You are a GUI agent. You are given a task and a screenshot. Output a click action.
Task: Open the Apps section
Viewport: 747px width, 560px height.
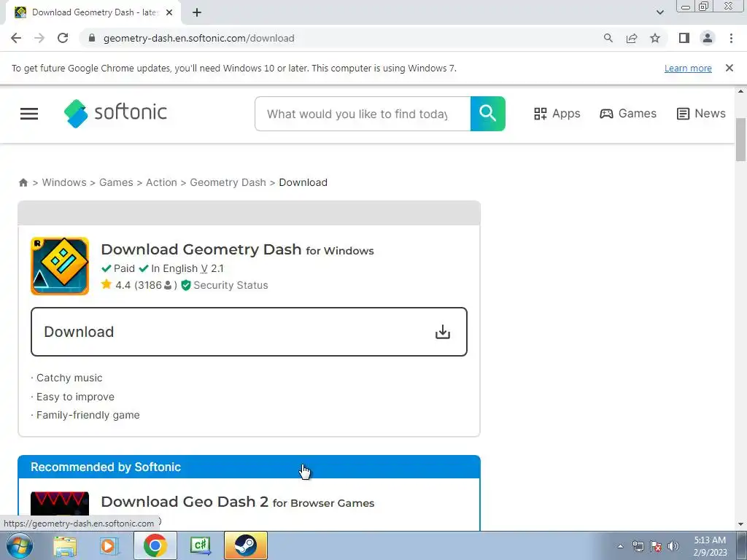pyautogui.click(x=557, y=114)
